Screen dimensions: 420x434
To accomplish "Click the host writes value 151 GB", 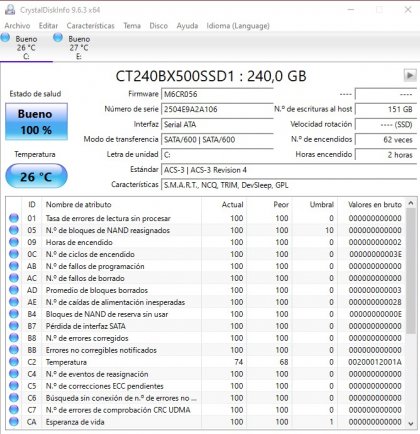I will [386, 109].
